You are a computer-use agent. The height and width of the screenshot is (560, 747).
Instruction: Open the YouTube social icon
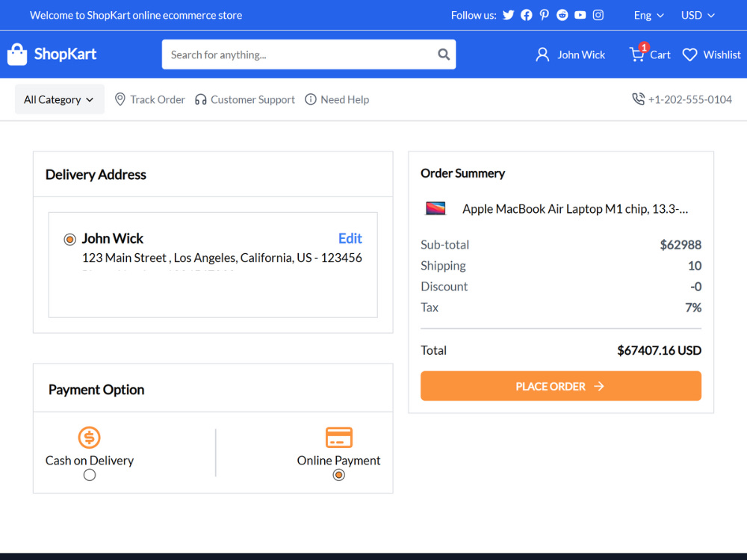click(x=580, y=15)
